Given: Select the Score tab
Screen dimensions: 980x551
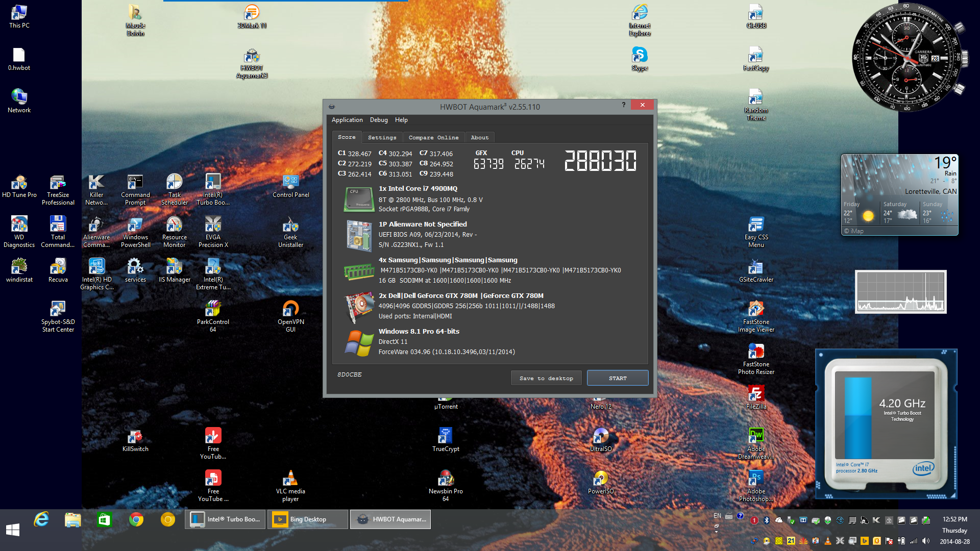Looking at the screenshot, I should [347, 137].
